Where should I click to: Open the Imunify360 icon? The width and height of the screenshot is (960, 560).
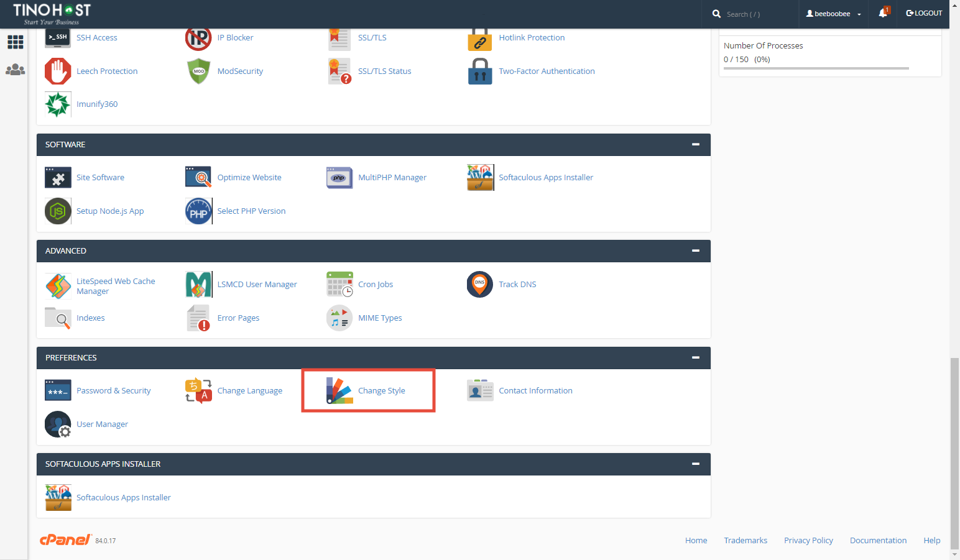pos(58,104)
